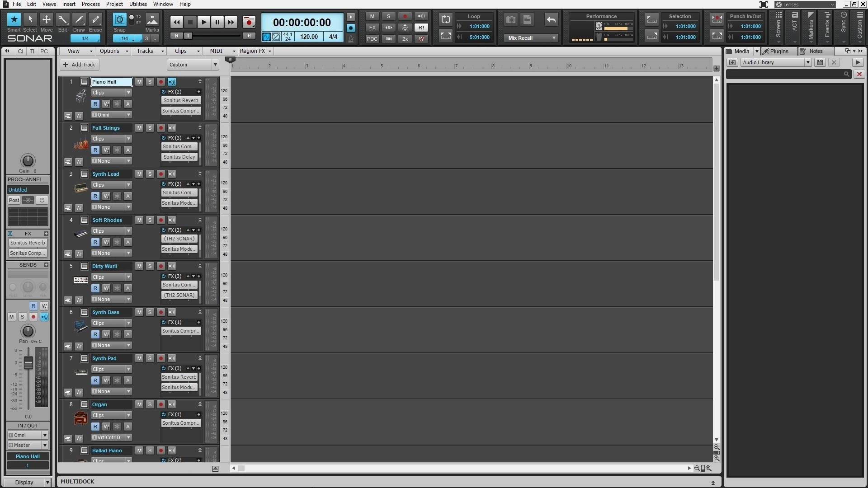The height and width of the screenshot is (488, 868).
Task: Enable Read automation on Synth Pad track
Action: click(95, 380)
